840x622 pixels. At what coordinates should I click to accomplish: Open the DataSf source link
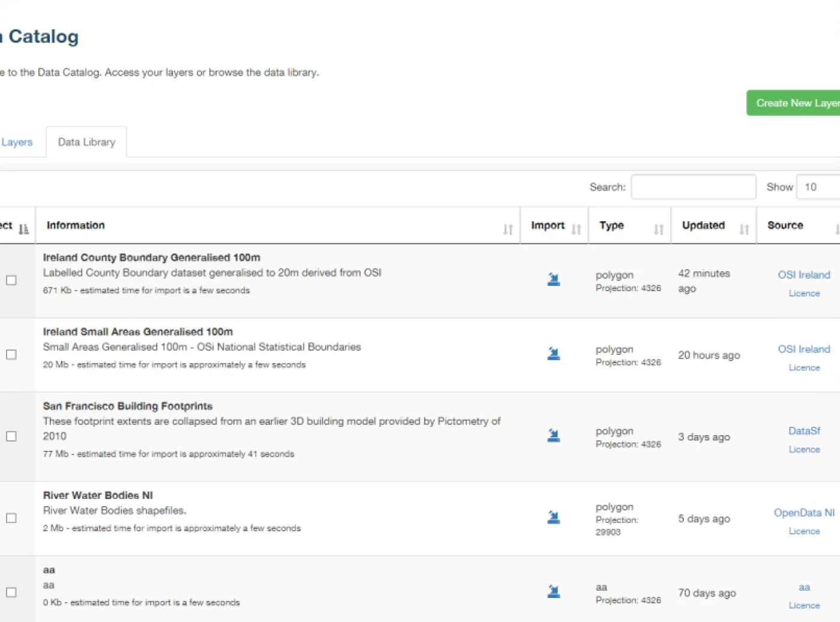804,431
